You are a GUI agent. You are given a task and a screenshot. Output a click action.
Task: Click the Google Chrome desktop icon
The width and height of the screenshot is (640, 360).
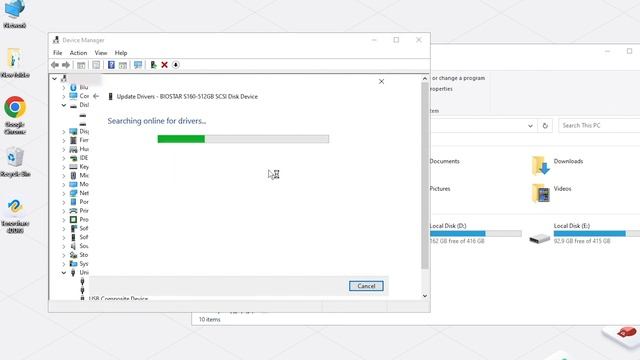15,107
